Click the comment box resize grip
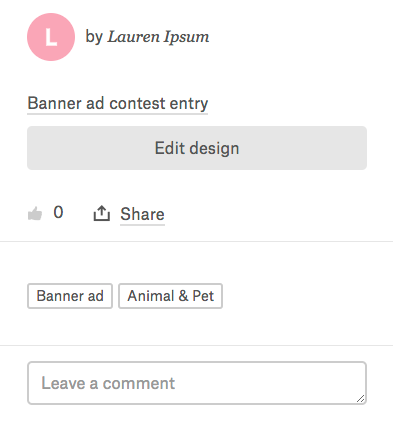 click(x=360, y=398)
